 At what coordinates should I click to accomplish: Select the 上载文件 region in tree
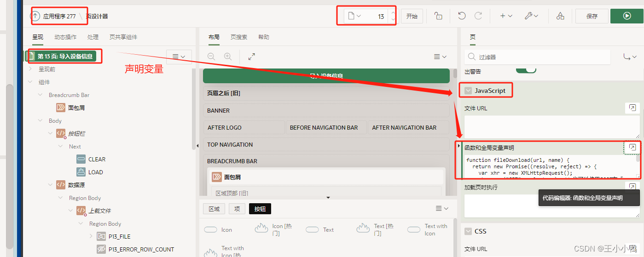click(100, 211)
